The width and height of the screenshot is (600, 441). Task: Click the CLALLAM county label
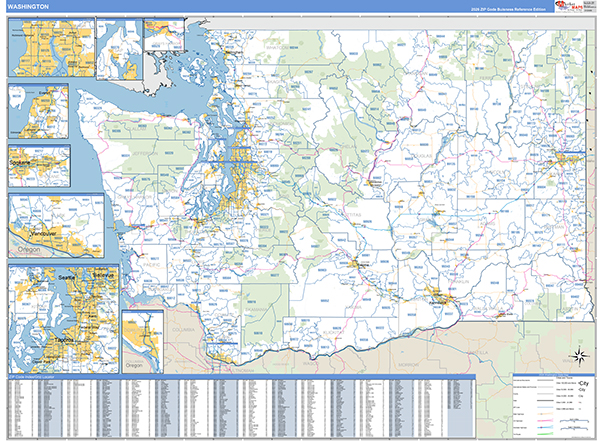pyautogui.click(x=136, y=129)
